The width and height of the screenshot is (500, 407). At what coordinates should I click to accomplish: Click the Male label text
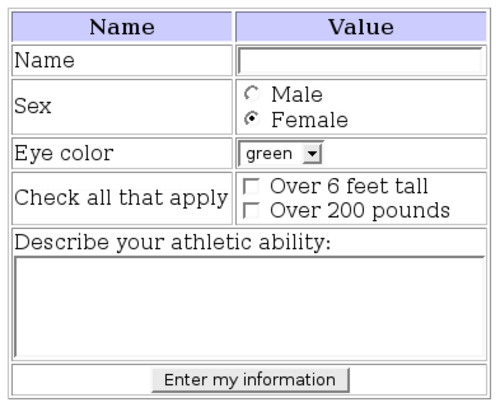click(x=297, y=94)
